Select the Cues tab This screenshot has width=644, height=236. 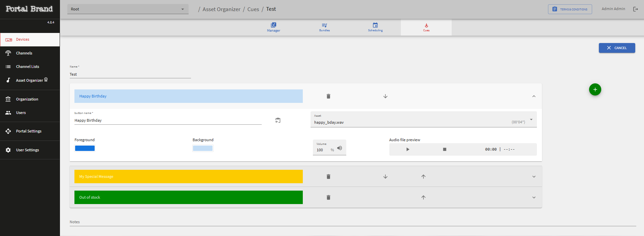tap(426, 27)
